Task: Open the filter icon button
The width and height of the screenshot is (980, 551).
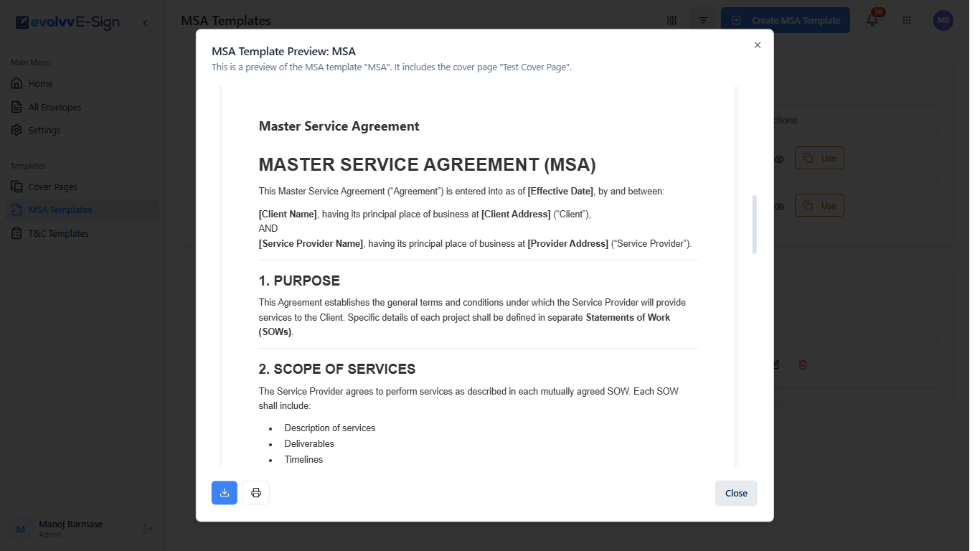Action: [x=703, y=20]
